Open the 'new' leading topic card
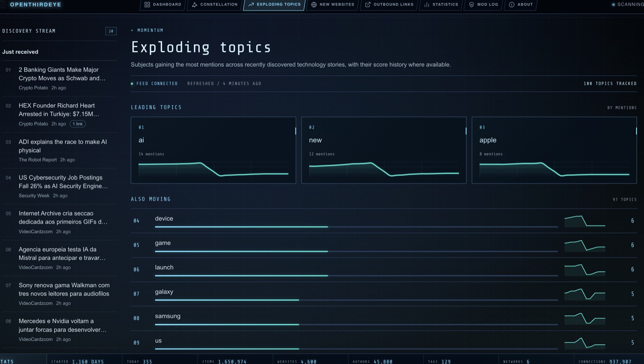The image size is (644, 364). point(384,150)
